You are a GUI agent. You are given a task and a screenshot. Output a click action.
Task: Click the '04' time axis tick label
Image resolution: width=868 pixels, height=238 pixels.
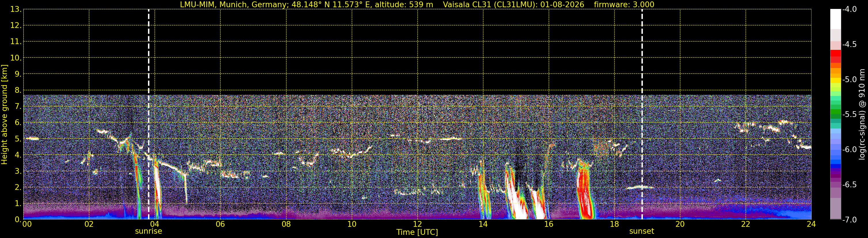[155, 224]
